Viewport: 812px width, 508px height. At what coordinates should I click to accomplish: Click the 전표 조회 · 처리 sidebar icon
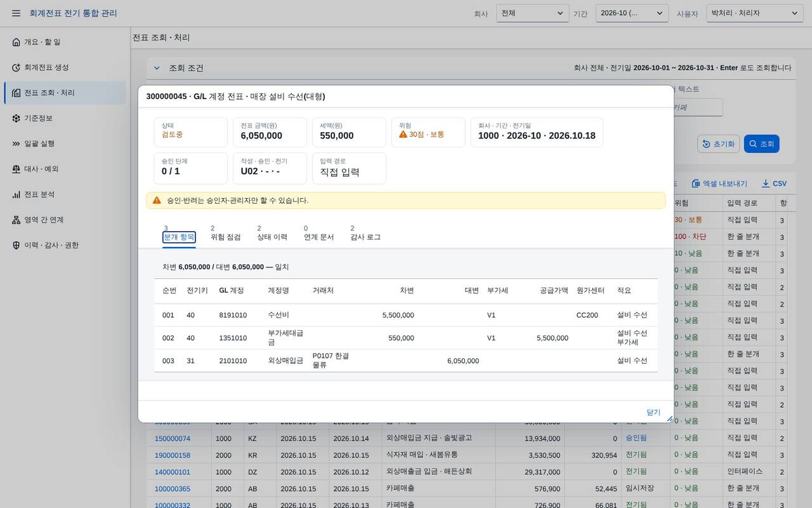[x=16, y=93]
